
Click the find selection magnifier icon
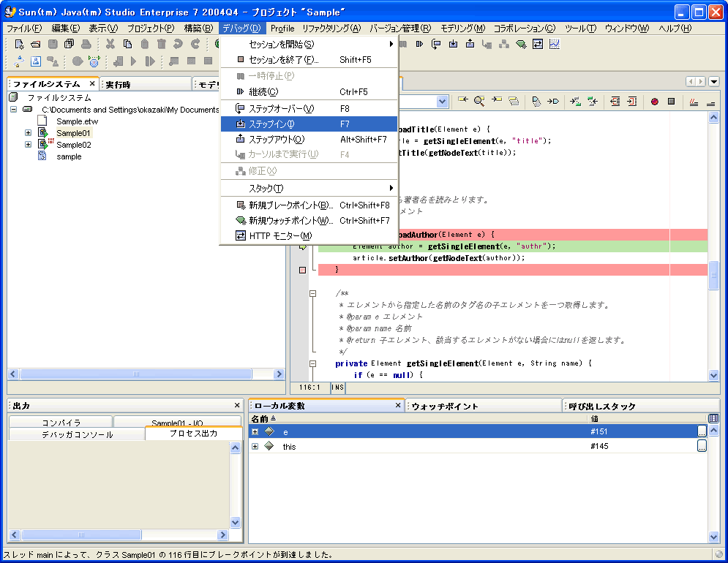tap(479, 101)
